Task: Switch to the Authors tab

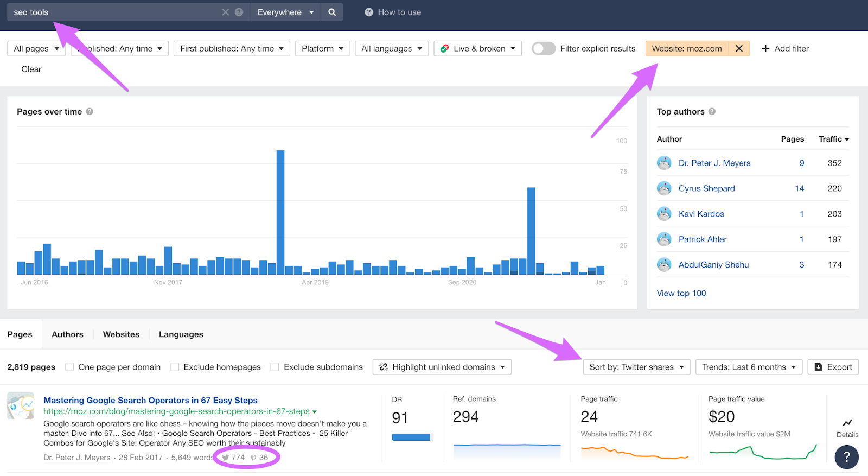Action: (67, 334)
